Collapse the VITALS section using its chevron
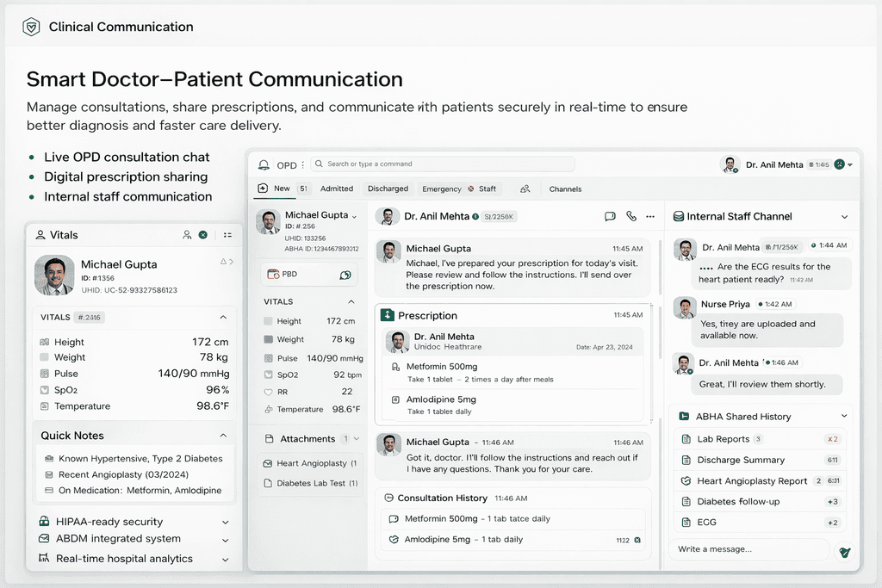882x588 pixels. [x=350, y=301]
